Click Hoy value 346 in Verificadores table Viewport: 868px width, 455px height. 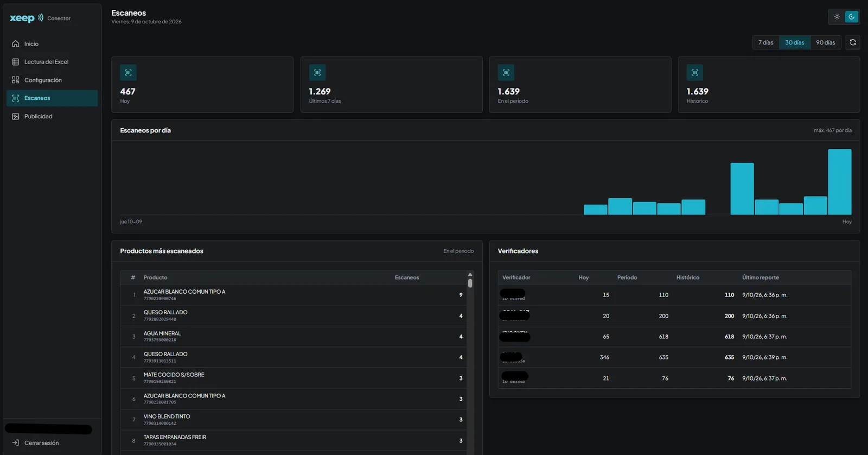[x=604, y=357]
